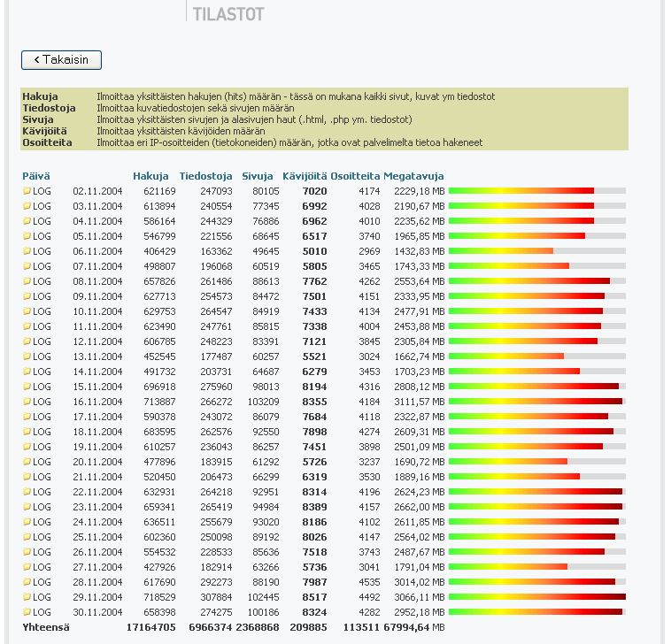Image resolution: width=671 pixels, height=644 pixels.
Task: Open LOG folder icon for 04.11.2004
Action: (x=27, y=220)
